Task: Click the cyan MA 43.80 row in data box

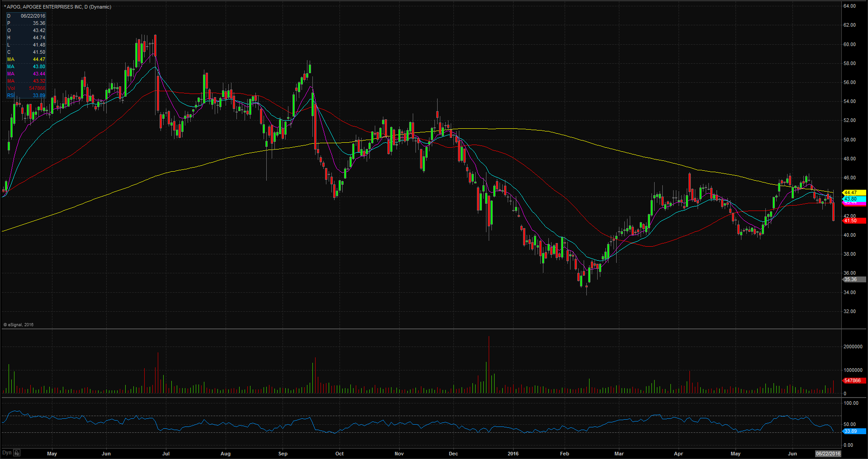Action: coord(26,66)
